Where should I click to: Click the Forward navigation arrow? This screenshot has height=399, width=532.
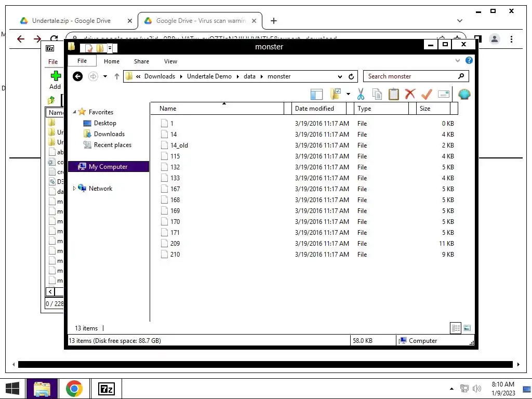[93, 76]
